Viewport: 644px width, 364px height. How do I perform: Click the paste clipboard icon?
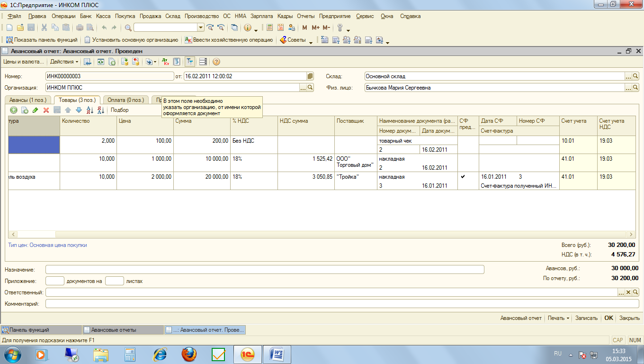point(66,27)
